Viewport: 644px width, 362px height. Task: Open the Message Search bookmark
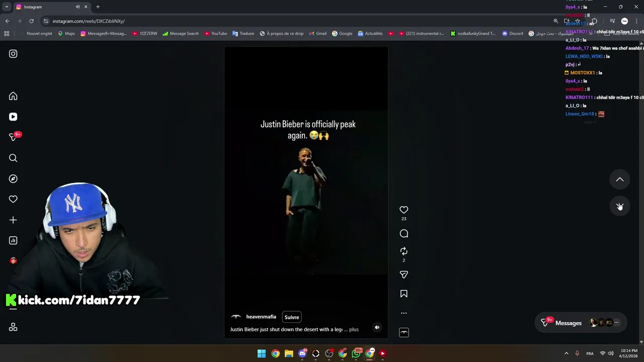coord(181,34)
